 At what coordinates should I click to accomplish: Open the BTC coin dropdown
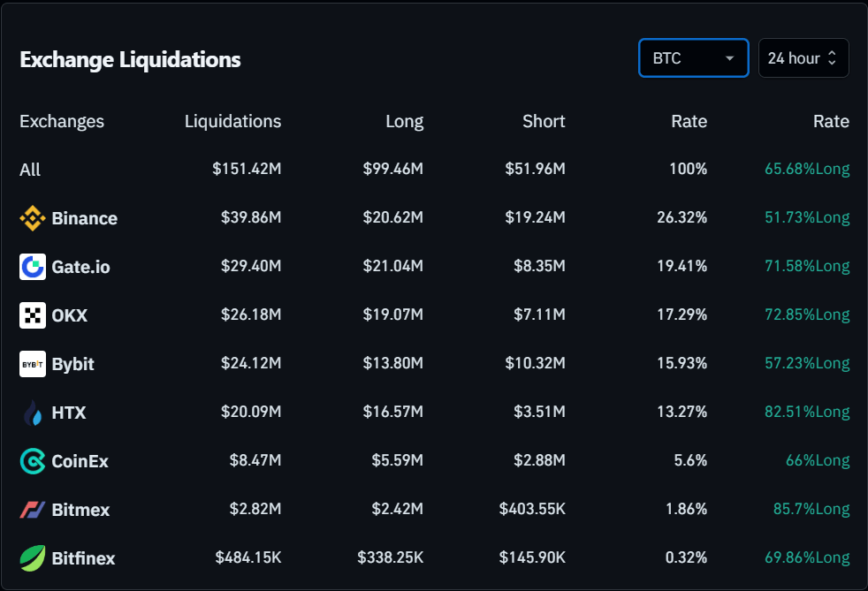692,58
